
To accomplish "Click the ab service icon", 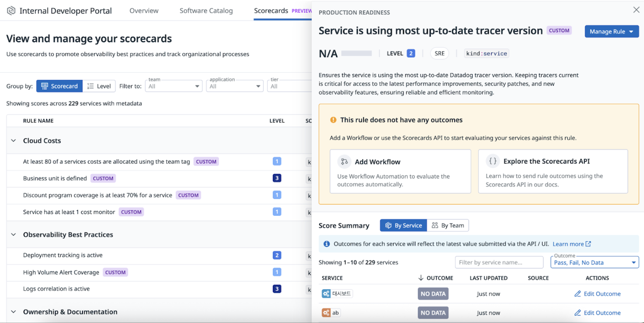I will click(x=326, y=313).
